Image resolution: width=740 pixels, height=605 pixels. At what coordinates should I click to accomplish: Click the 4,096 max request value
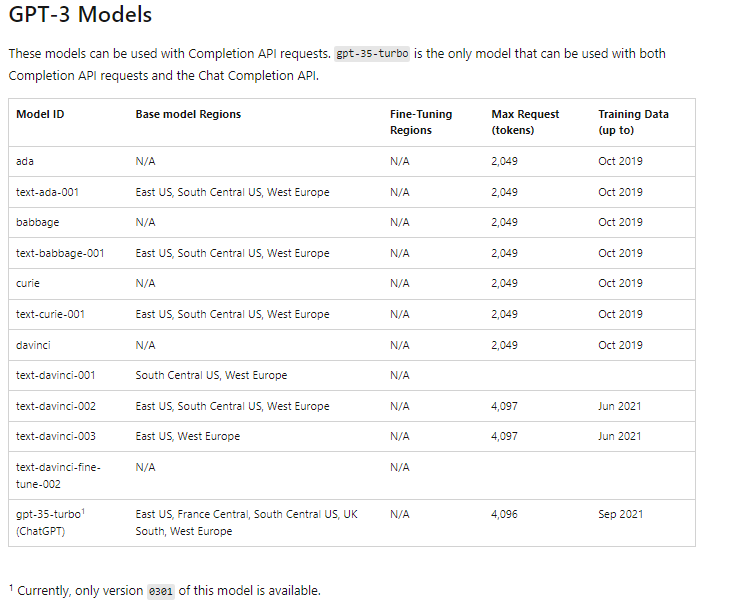point(504,514)
